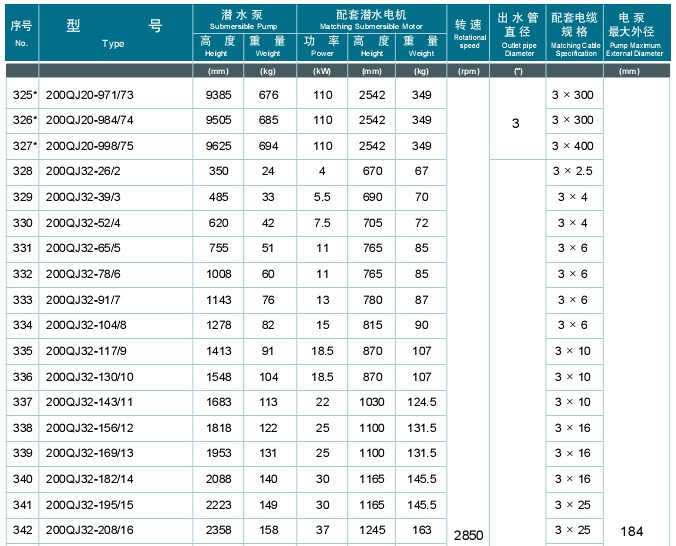Image resolution: width=676 pixels, height=546 pixels.
Task: Click the model type column header
Action: click(113, 32)
